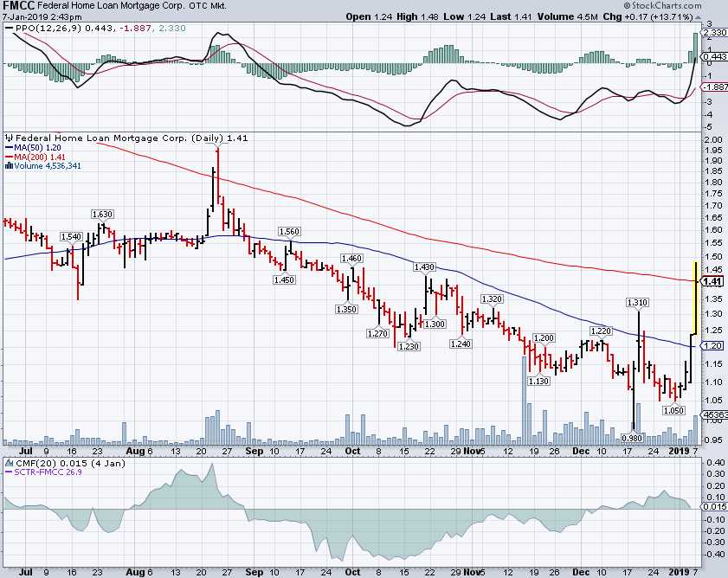This screenshot has width=728, height=578.
Task: Click the 1.630 high price annotation
Action: [103, 214]
